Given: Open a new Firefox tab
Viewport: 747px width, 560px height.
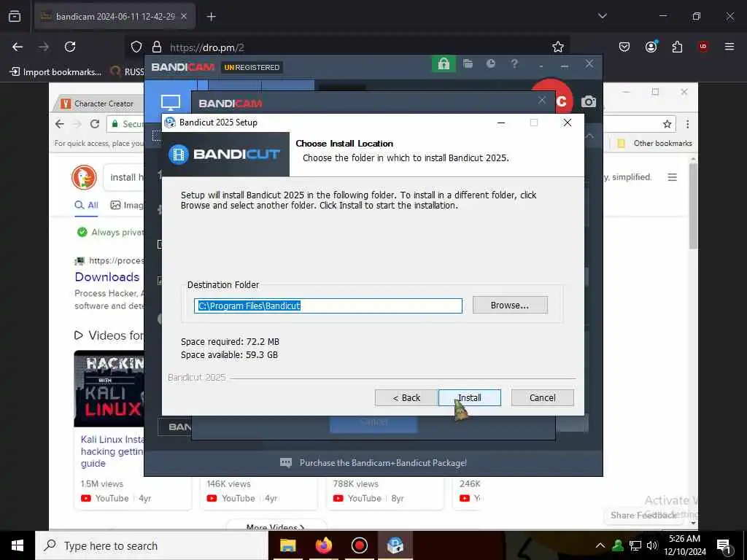Looking at the screenshot, I should tap(211, 17).
